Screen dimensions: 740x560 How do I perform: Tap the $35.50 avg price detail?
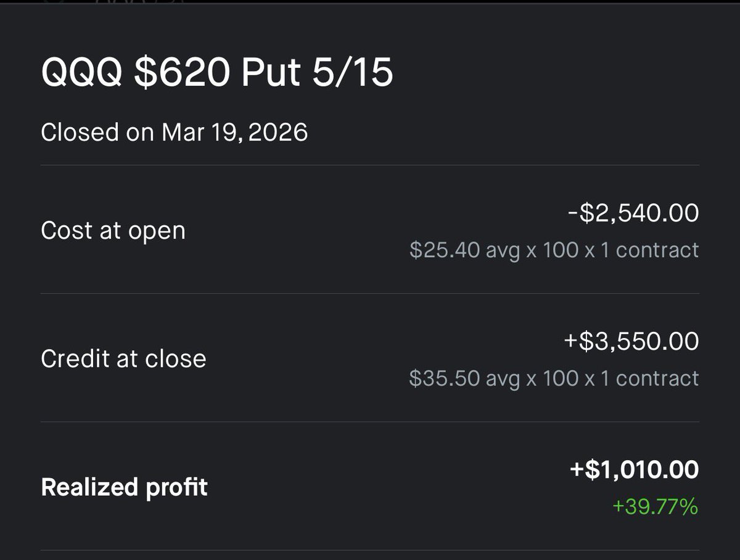464,378
